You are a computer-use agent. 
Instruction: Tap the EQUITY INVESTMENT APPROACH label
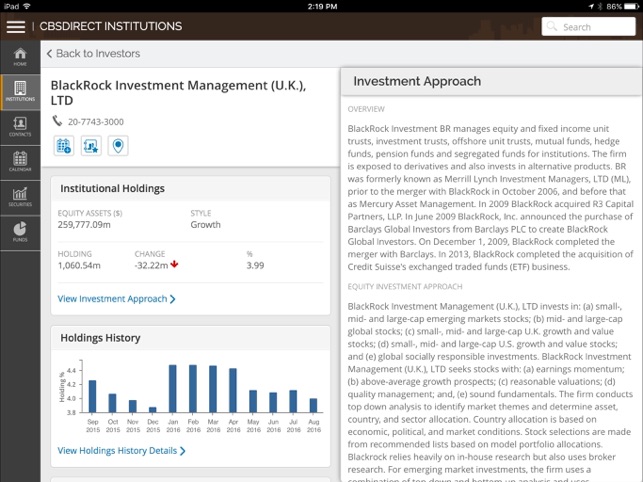405,287
